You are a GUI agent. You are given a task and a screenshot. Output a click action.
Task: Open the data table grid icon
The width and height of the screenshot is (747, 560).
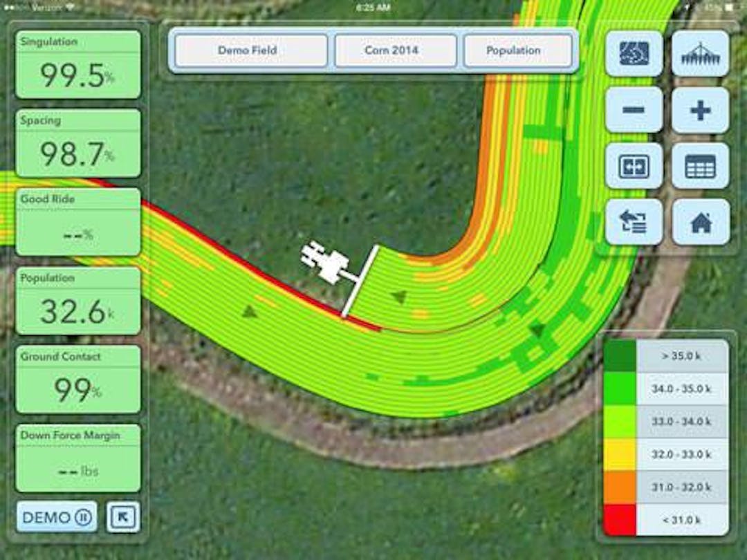tap(700, 167)
